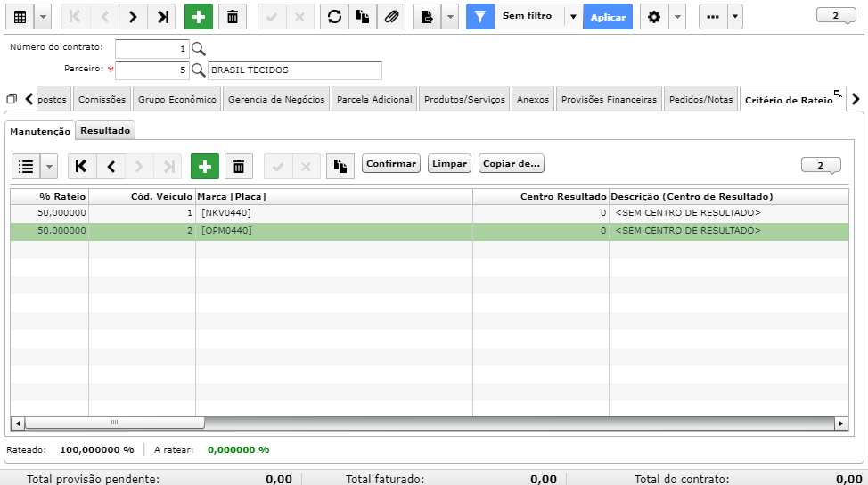Viewport: 868px width, 485px height.
Task: Toggle the list view in Manutenção toolbar
Action: point(26,166)
